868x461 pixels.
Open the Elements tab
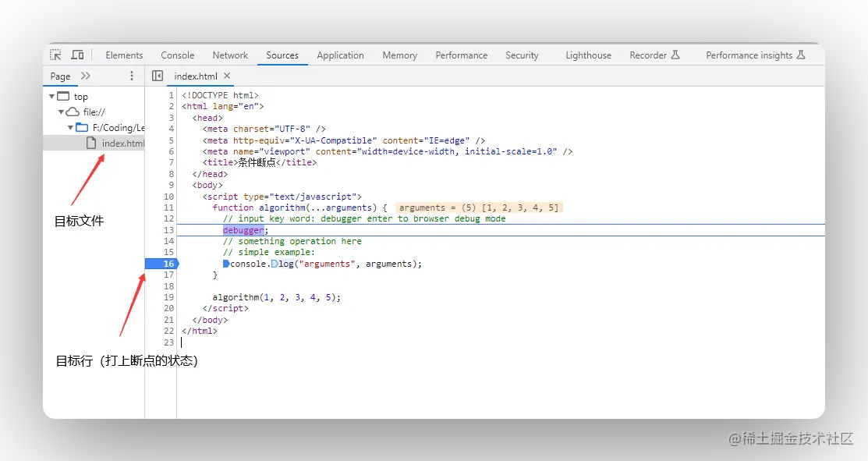point(124,55)
